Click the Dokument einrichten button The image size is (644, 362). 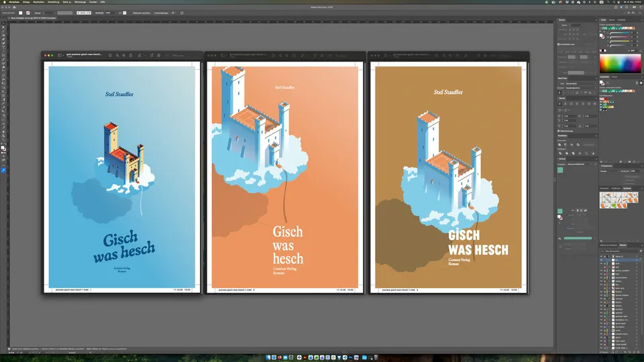(142, 13)
